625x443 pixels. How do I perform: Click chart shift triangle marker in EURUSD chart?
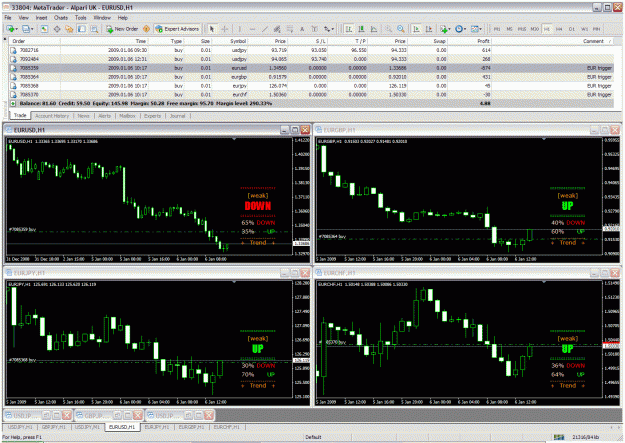point(234,139)
